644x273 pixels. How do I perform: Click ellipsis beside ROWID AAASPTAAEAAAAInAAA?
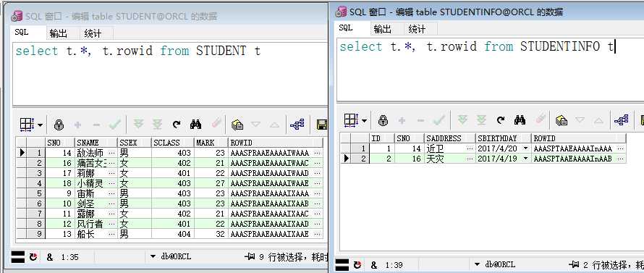point(621,148)
